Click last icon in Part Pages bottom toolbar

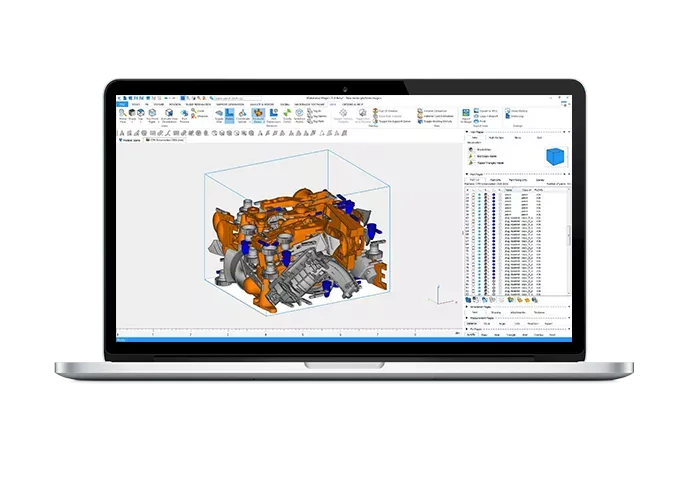[x=535, y=300]
